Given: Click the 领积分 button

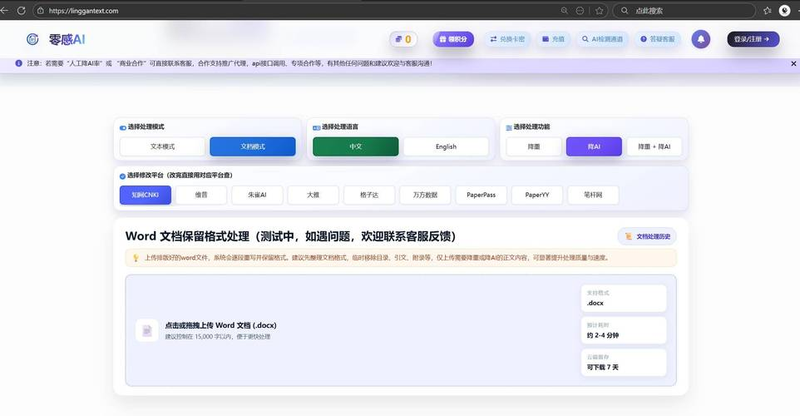Looking at the screenshot, I should click(x=453, y=39).
